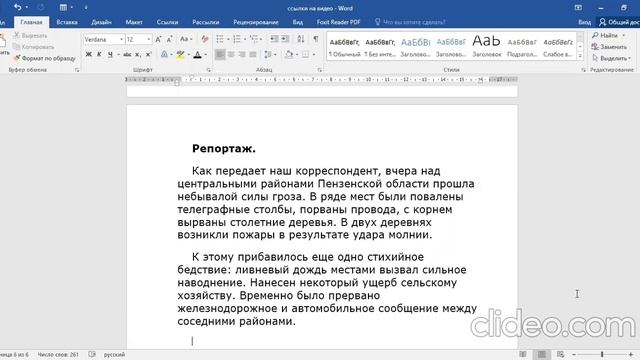Image resolution: width=640 pixels, height=360 pixels.
Task: Click the Copy (Копировать) button
Action: 33,47
